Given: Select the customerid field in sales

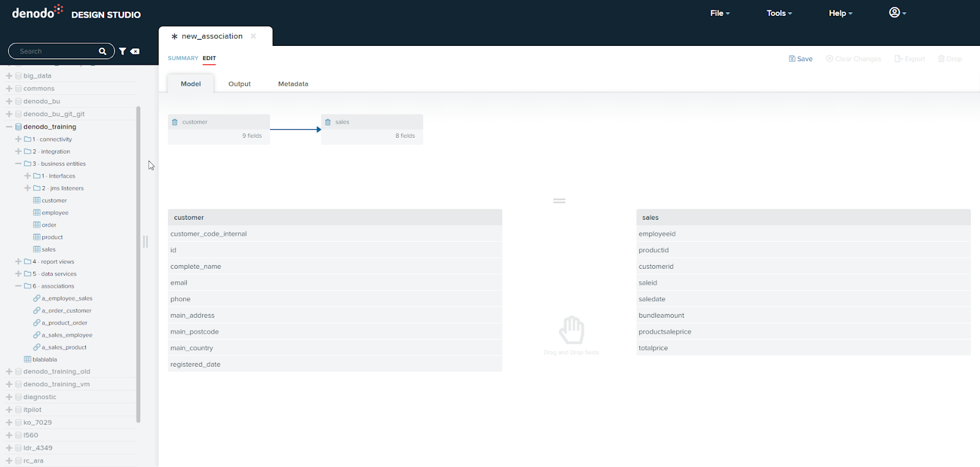Looking at the screenshot, I should coord(804,266).
